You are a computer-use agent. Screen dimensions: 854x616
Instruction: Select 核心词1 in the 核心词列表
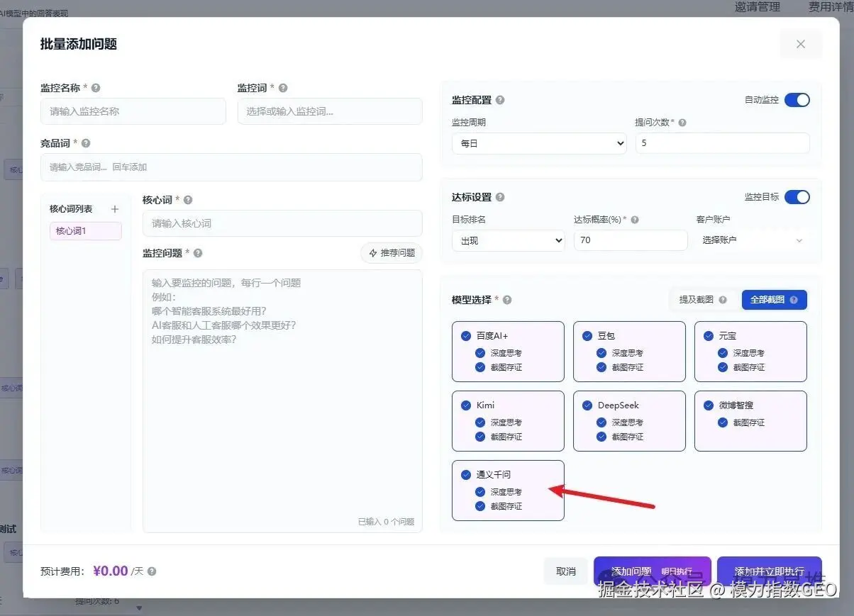point(85,231)
